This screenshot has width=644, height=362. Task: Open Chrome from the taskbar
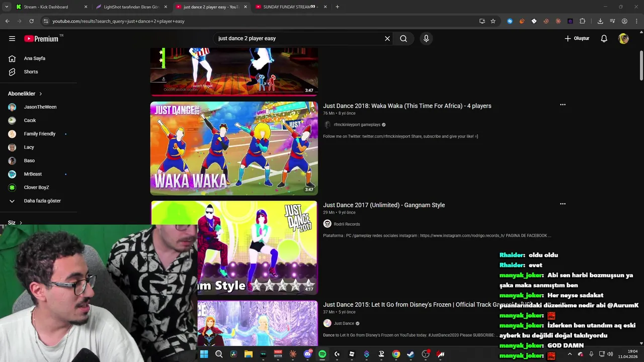click(396, 354)
